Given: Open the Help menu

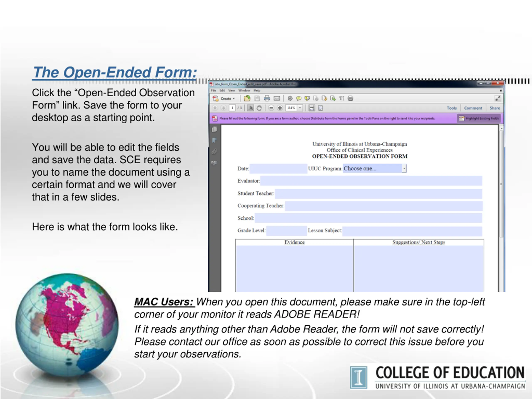Looking at the screenshot, I should pyautogui.click(x=257, y=90).
